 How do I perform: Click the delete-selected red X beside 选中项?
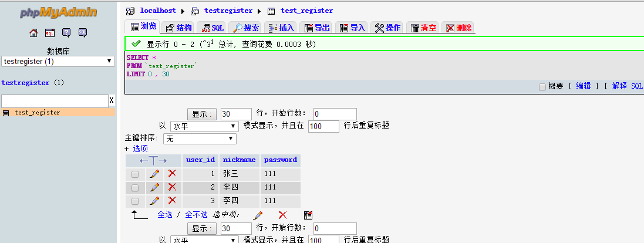click(282, 215)
